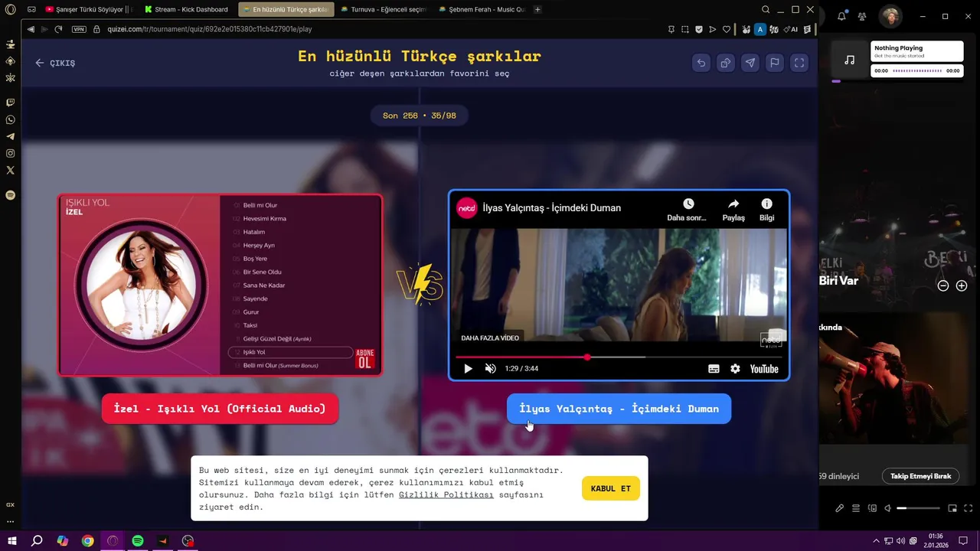
Task: Open the queue list icon in player
Action: tap(856, 508)
